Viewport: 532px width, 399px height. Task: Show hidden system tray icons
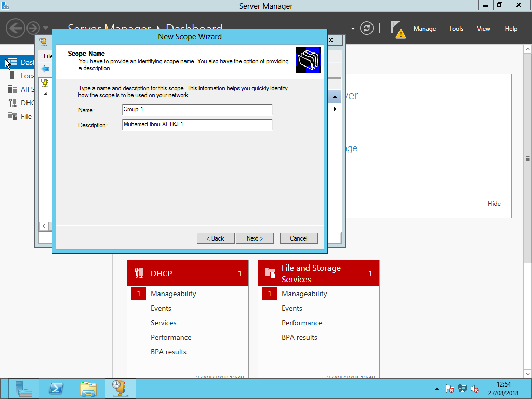(x=437, y=389)
